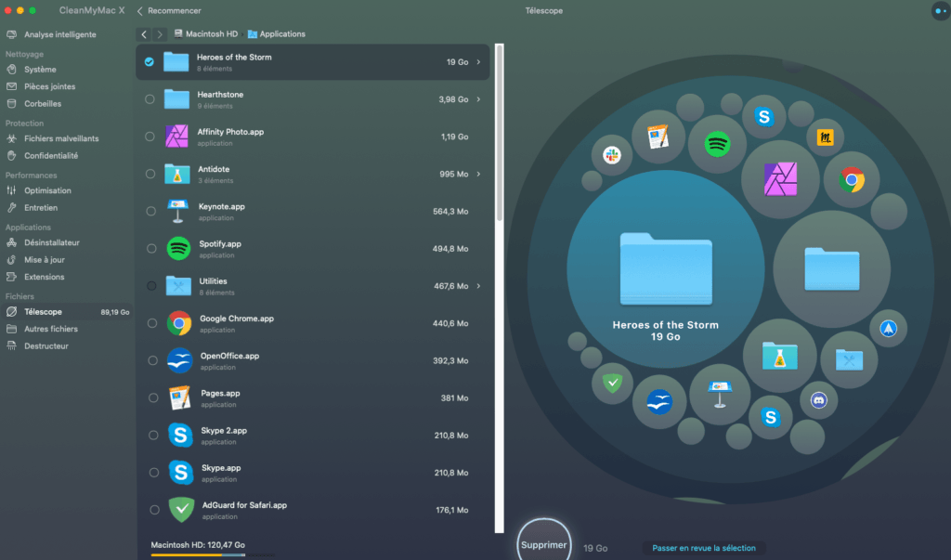The height and width of the screenshot is (560, 951).
Task: Uncheck the Heroes of the Storm folder
Action: pyautogui.click(x=150, y=62)
